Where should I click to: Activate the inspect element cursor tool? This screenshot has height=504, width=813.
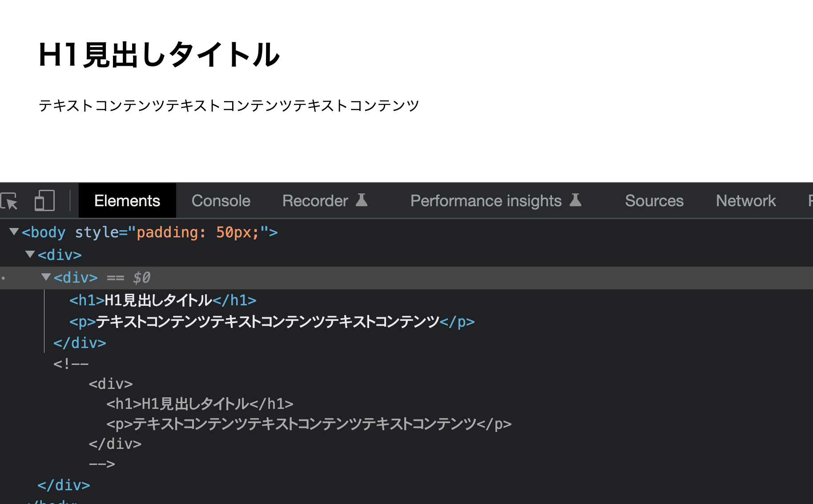pos(10,200)
